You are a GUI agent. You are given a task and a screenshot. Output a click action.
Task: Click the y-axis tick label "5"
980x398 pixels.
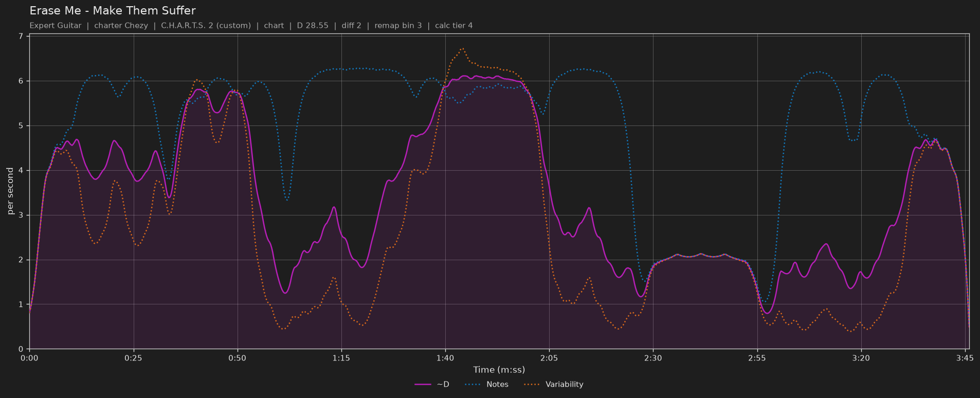tap(21, 126)
